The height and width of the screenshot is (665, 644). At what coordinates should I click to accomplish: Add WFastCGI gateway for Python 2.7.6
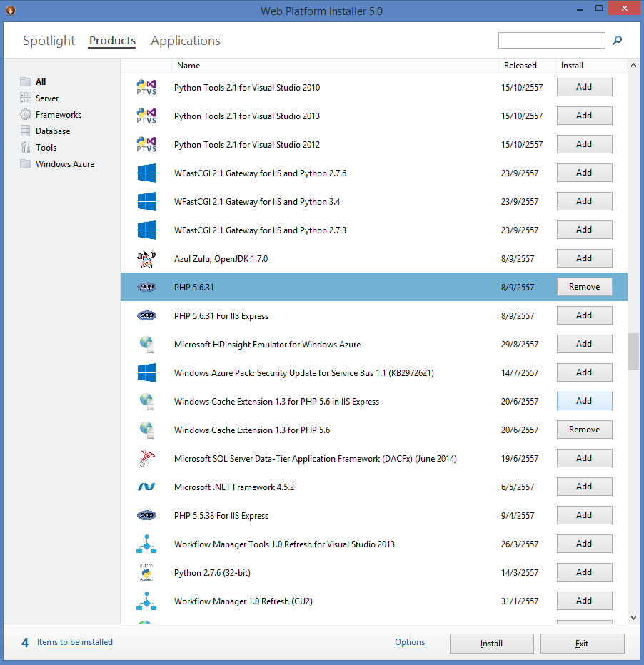pos(584,173)
